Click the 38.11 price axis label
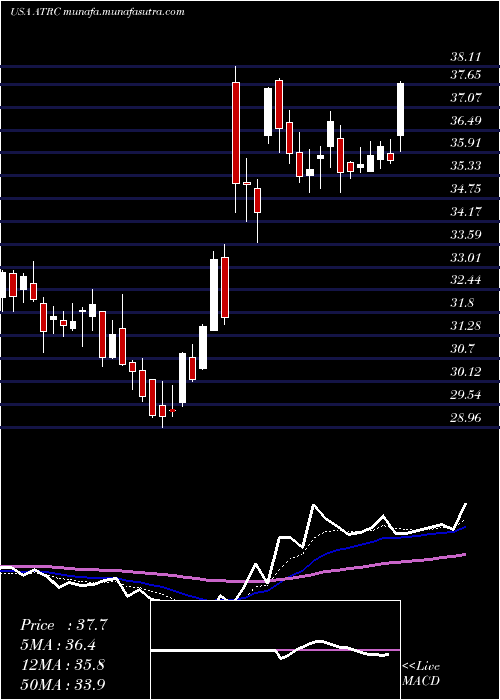The height and width of the screenshot is (700, 500). coord(465,57)
